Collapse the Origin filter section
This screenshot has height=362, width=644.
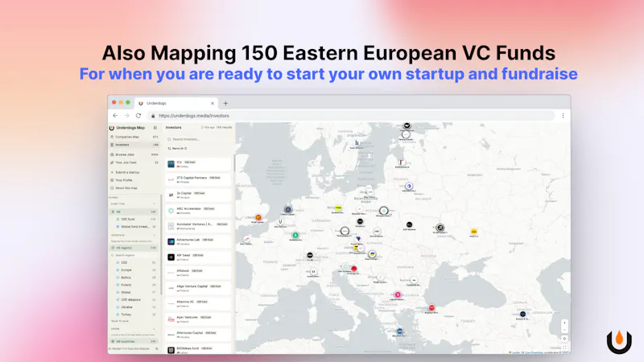coord(155,329)
